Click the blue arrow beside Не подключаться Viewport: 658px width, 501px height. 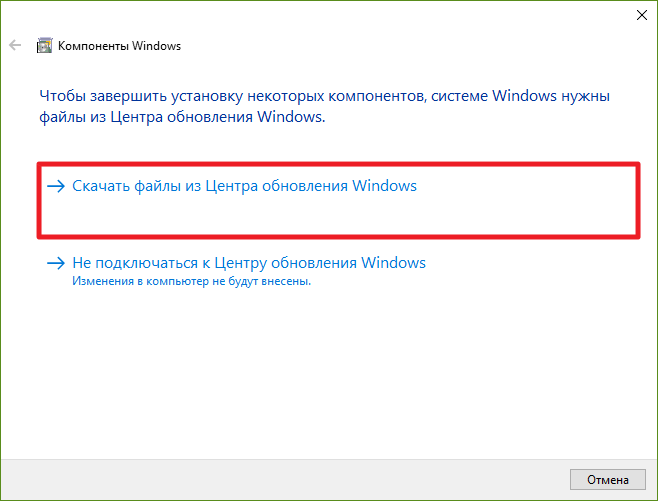(56, 263)
